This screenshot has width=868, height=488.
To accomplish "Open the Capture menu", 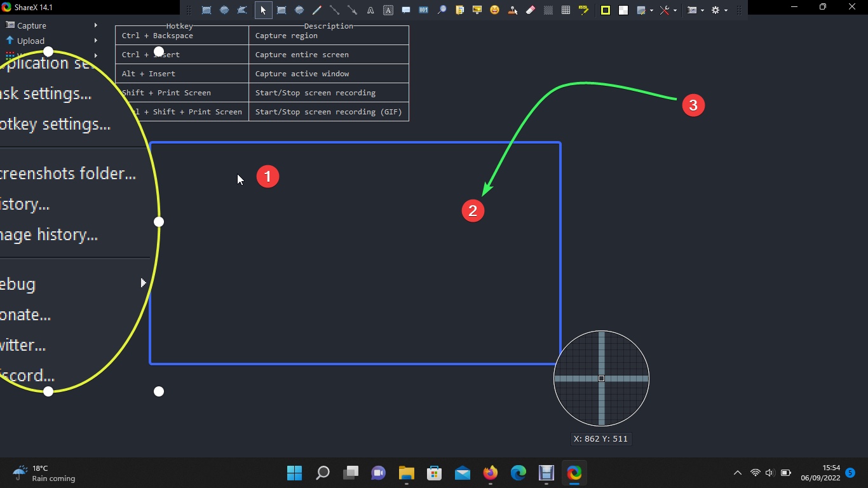I will click(x=51, y=25).
